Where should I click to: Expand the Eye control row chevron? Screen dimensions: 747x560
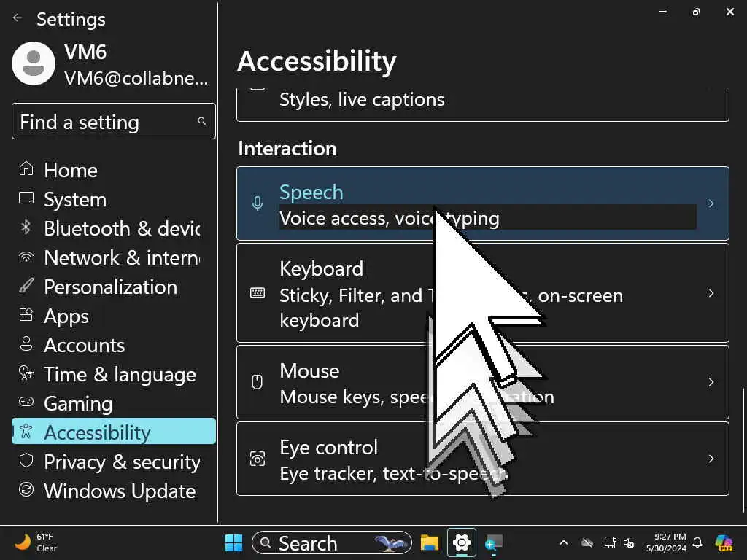(x=711, y=459)
